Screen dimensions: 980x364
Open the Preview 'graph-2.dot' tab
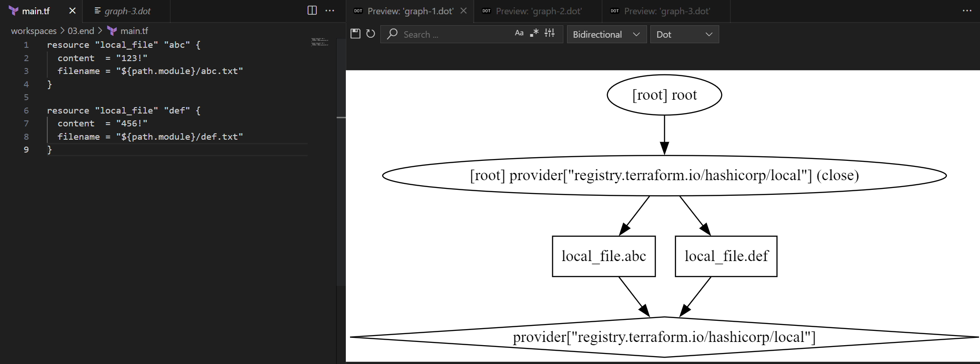click(539, 11)
